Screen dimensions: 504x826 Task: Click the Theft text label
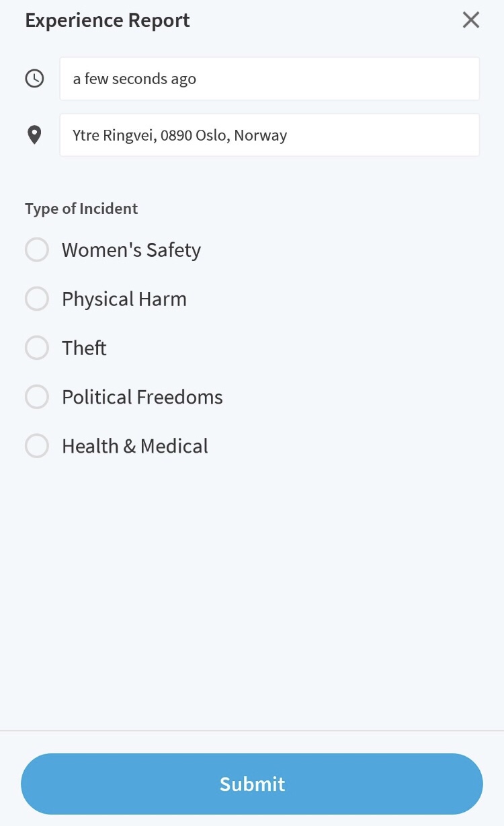click(x=83, y=348)
